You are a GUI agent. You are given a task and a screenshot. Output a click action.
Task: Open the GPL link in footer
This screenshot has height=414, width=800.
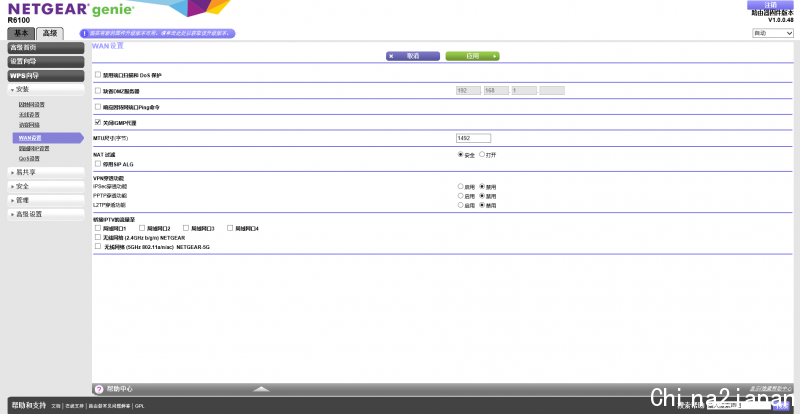[139, 406]
